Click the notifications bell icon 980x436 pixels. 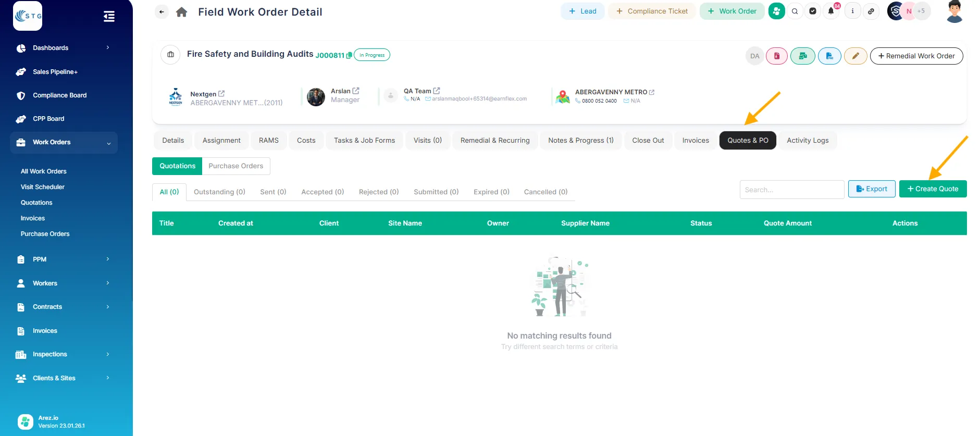[x=831, y=11]
